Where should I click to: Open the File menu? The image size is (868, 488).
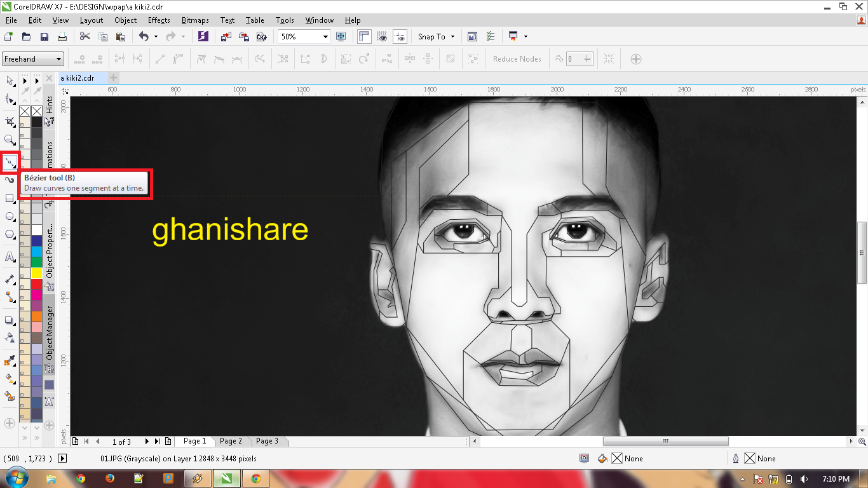11,20
